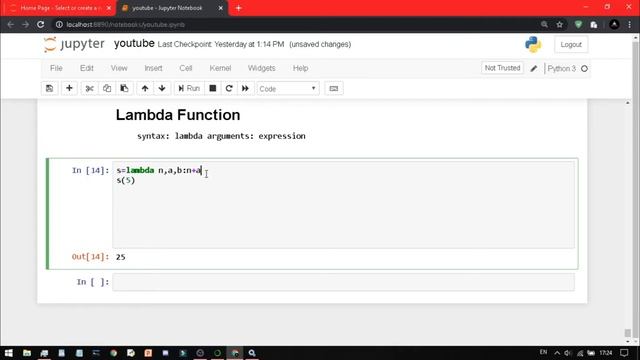Open the Widgets menu

pos(262,68)
